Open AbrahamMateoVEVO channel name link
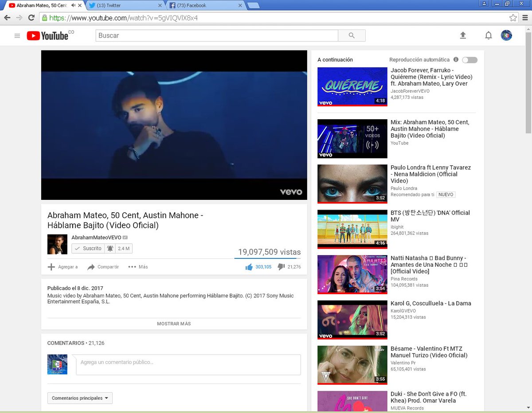This screenshot has height=413, width=532. (x=96, y=238)
